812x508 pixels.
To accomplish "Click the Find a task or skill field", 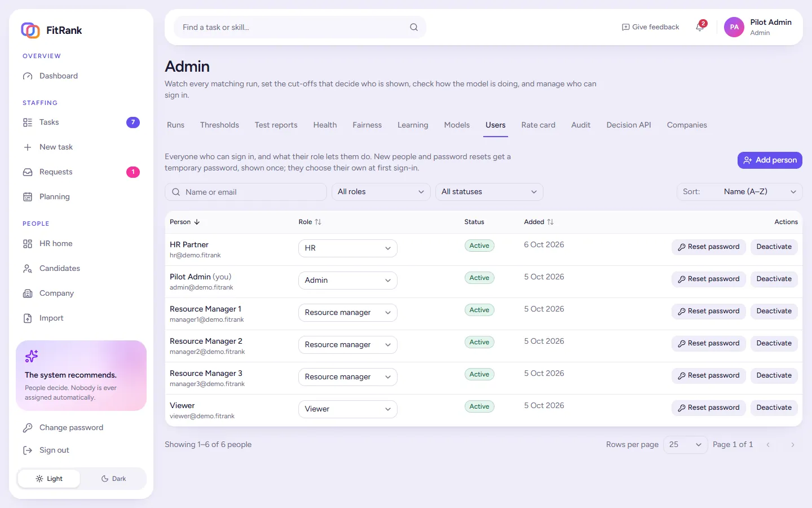I will coord(299,27).
